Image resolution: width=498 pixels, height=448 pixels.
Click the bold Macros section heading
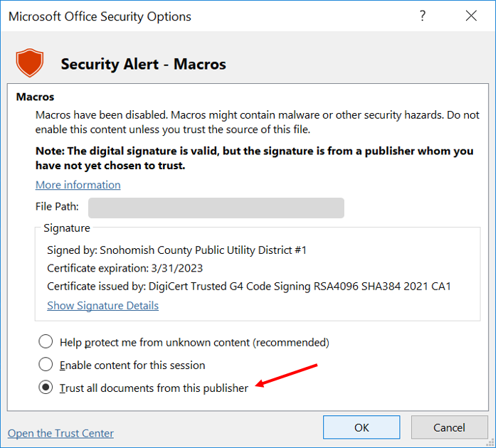pos(36,97)
